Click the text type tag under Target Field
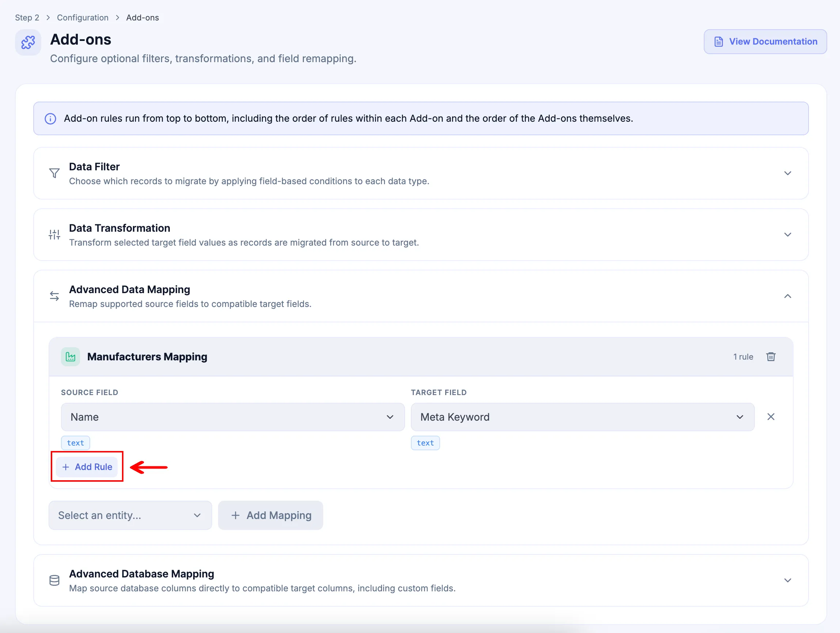 (x=425, y=443)
